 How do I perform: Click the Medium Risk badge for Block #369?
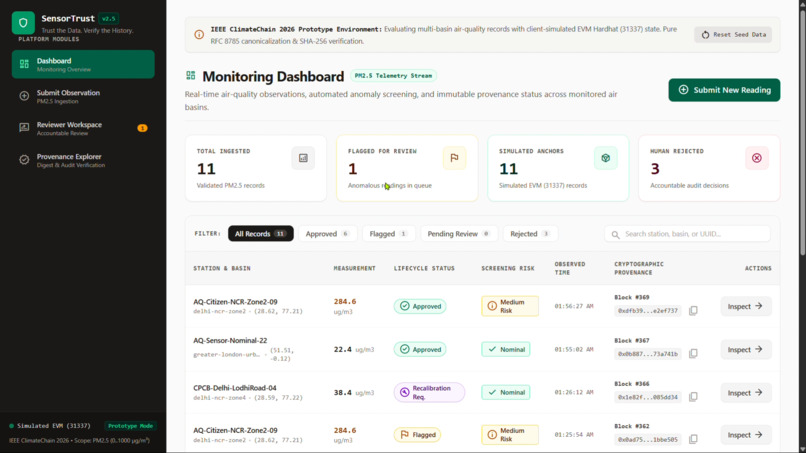pyautogui.click(x=510, y=306)
